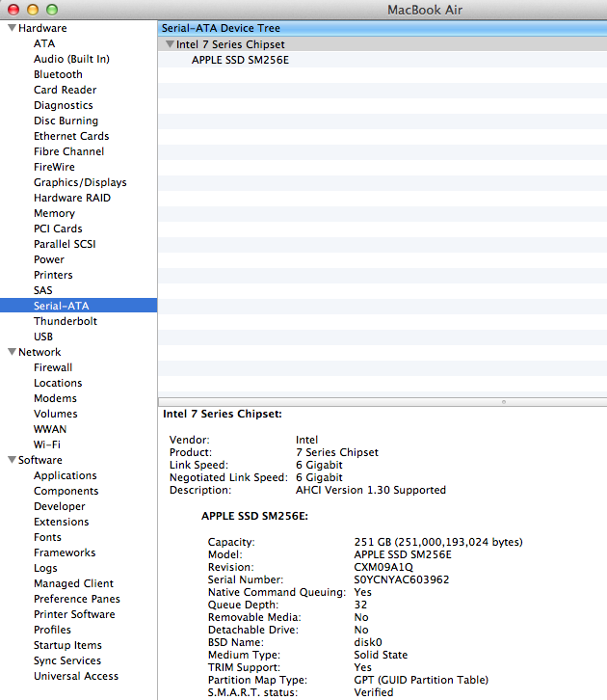This screenshot has height=700, width=607.
Task: Show Extensions list
Action: click(x=61, y=522)
